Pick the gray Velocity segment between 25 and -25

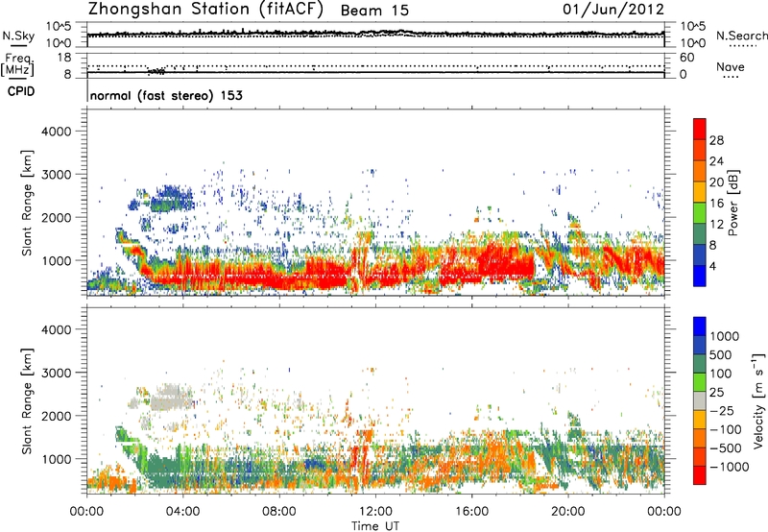[x=700, y=401]
